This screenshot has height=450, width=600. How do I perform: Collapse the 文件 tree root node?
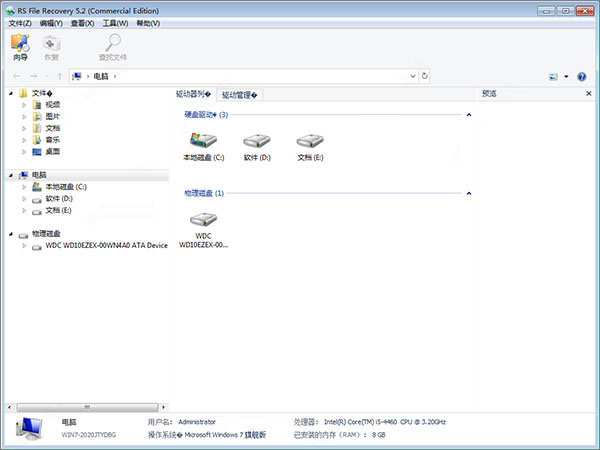(x=11, y=93)
